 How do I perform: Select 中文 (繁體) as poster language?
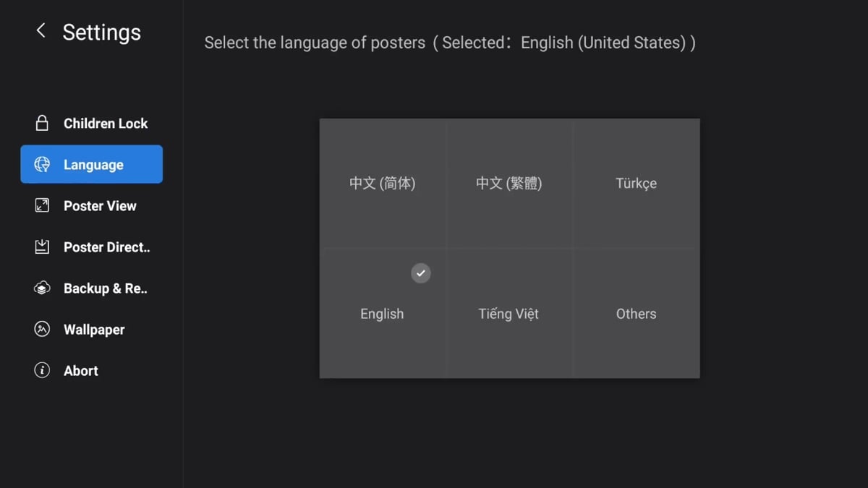(x=509, y=184)
